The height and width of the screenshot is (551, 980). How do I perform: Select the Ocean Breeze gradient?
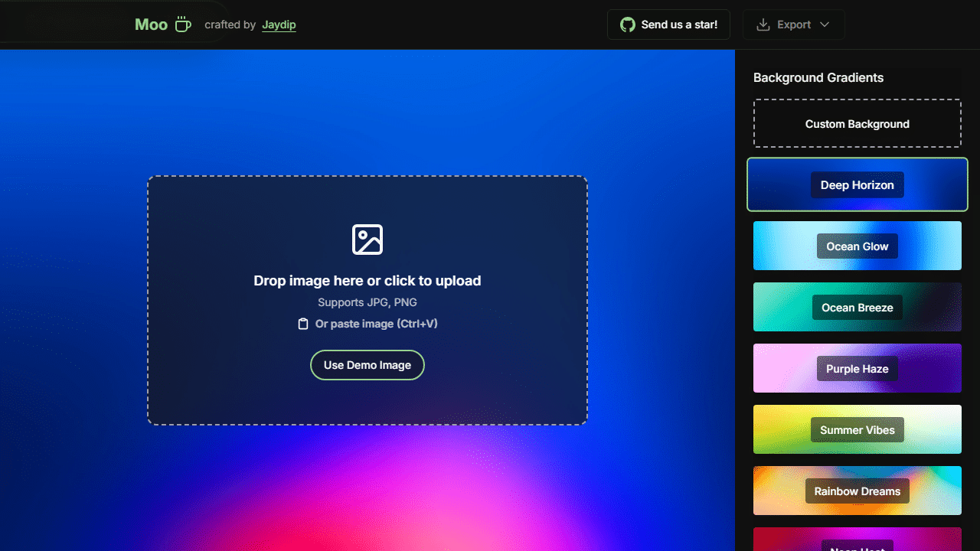tap(857, 307)
